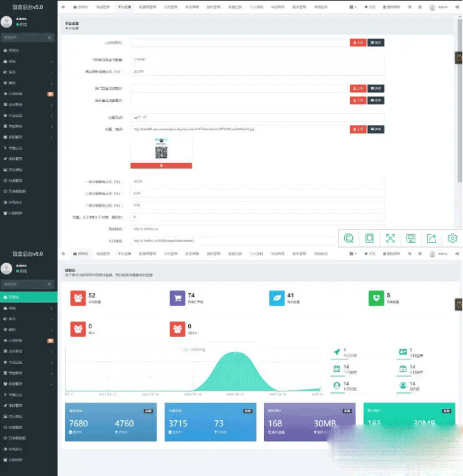Click the red upload button on the LOGO row
Viewport: 463px width, 476px height.
coord(358,42)
